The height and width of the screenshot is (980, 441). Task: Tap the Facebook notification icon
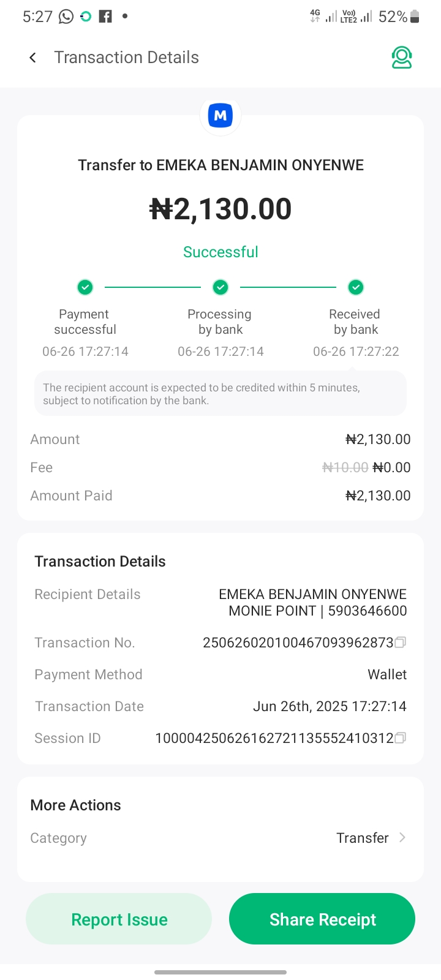pos(105,17)
